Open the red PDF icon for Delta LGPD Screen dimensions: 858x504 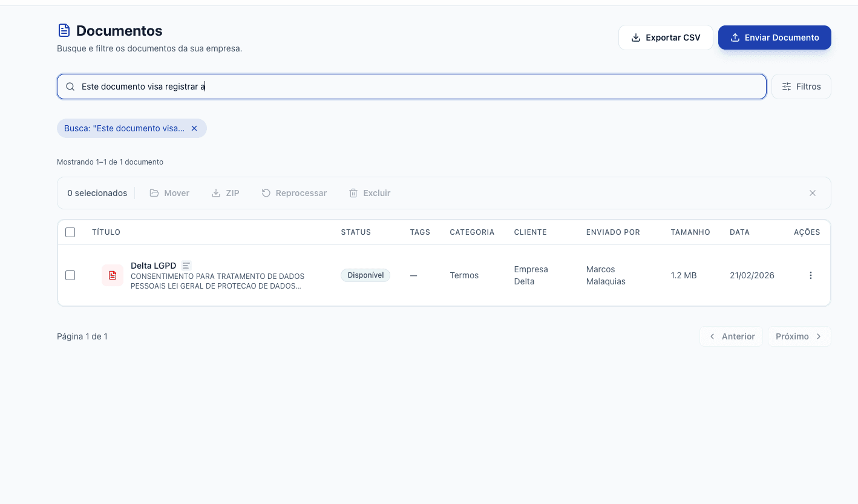click(x=112, y=275)
